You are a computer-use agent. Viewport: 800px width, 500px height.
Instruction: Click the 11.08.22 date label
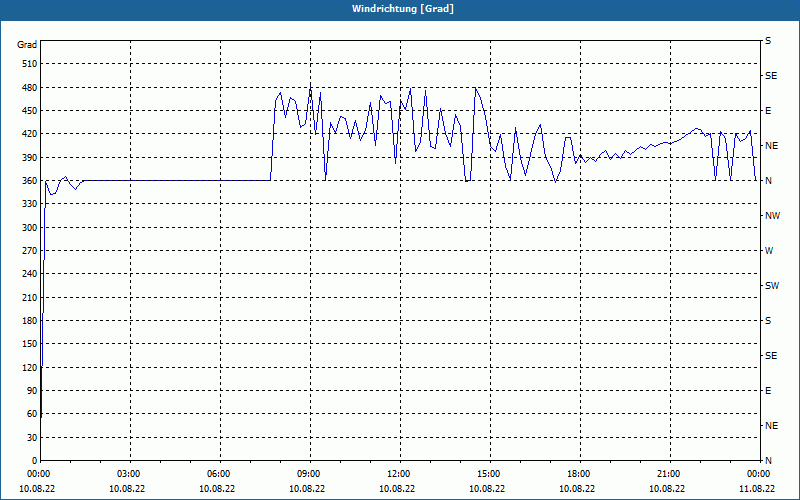click(757, 489)
